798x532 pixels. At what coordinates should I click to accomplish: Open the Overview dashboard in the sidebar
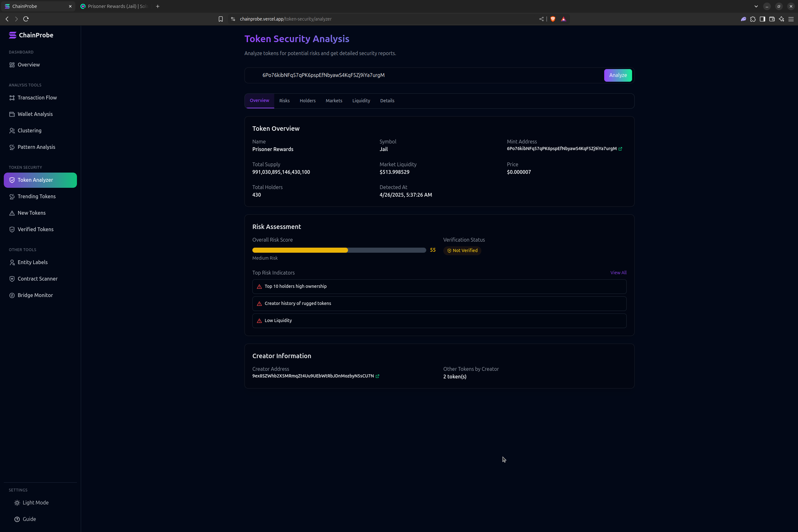tap(40, 65)
